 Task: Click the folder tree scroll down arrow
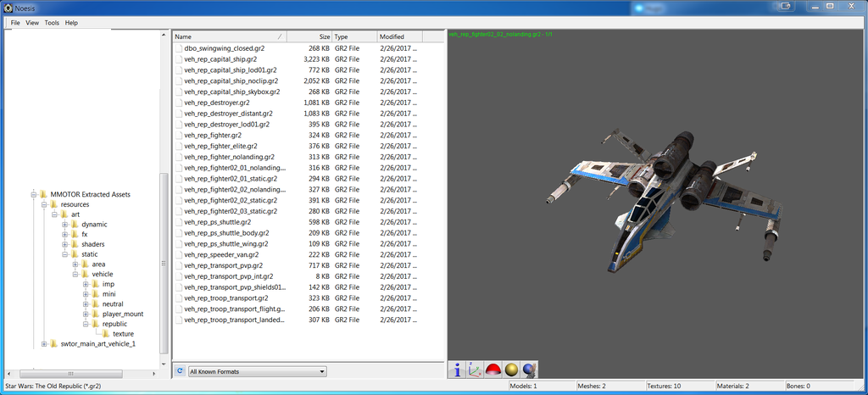(x=164, y=364)
